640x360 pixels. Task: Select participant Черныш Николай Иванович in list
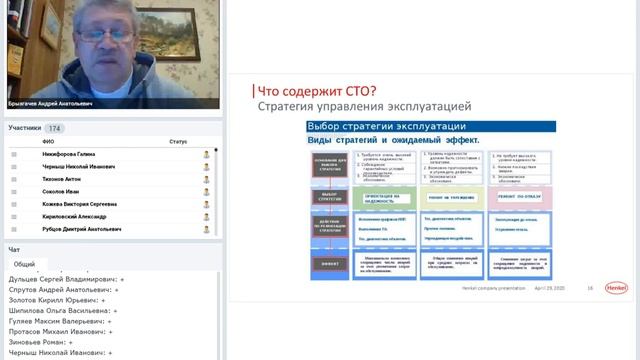click(x=79, y=167)
